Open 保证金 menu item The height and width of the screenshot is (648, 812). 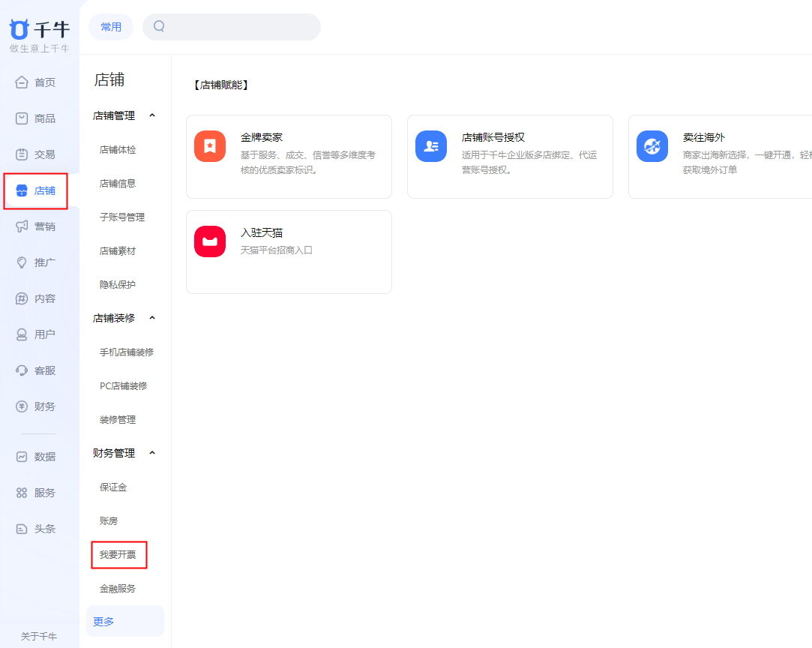[113, 487]
